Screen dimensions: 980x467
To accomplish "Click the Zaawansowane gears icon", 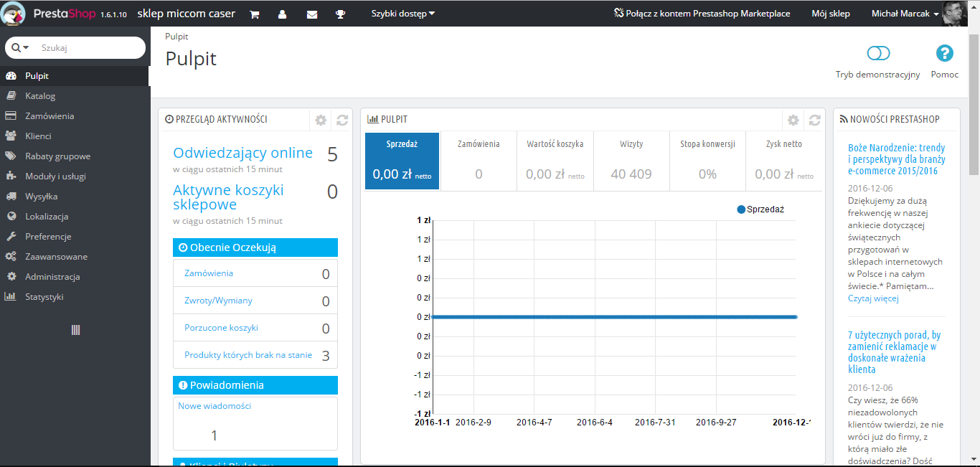I will (x=11, y=257).
